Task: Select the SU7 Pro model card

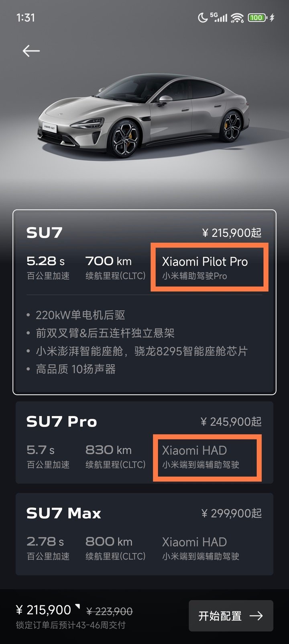Action: click(x=144, y=443)
